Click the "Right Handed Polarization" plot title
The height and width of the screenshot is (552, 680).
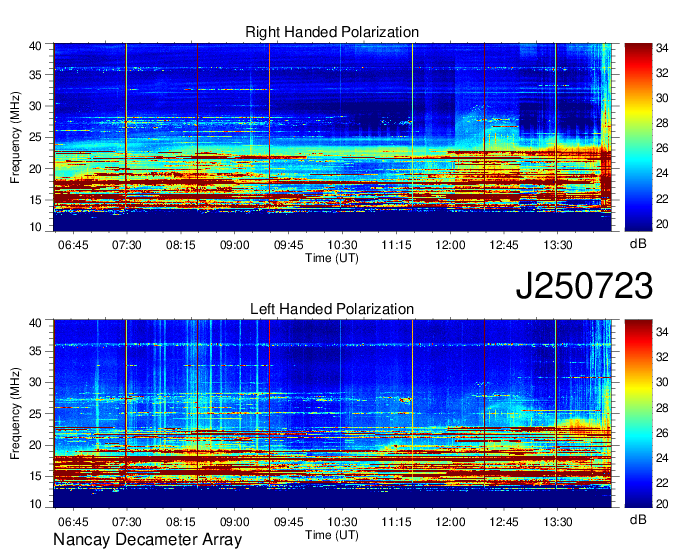[x=332, y=32]
